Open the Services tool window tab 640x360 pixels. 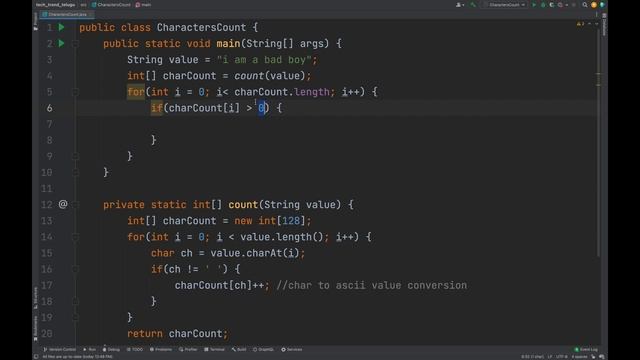click(291, 349)
